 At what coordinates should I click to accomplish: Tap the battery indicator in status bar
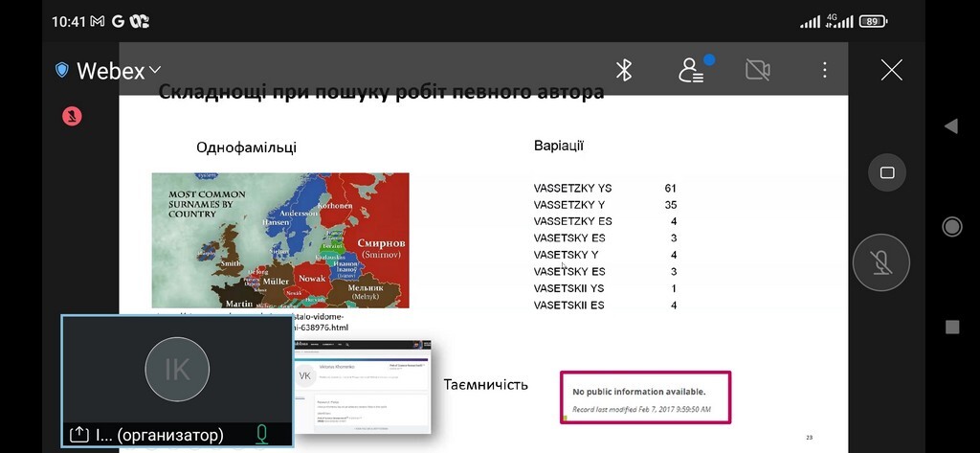point(873,21)
